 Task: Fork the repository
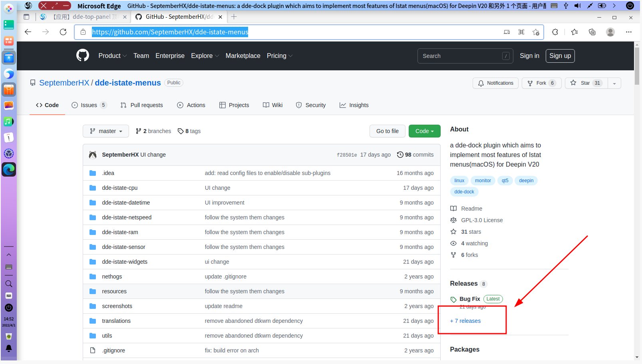(x=542, y=83)
